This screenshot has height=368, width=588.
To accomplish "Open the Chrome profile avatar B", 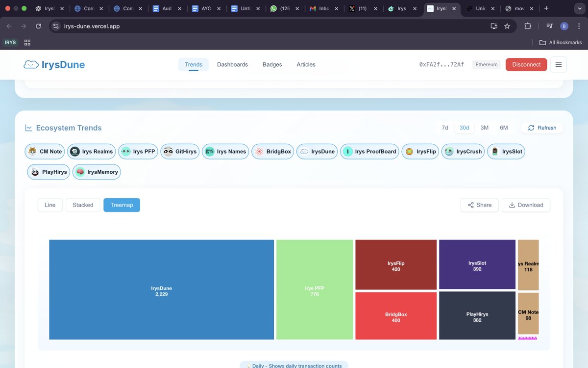I will (564, 26).
